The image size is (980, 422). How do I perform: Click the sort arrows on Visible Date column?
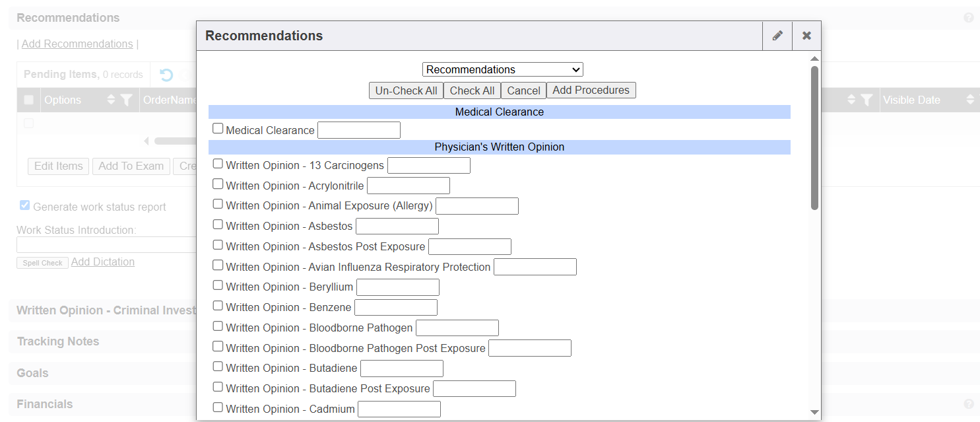(969, 100)
